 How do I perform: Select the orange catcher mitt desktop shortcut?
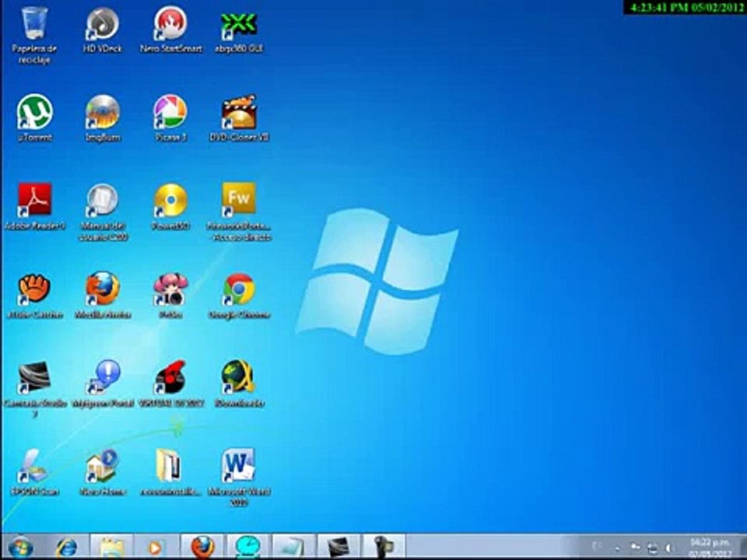(34, 296)
